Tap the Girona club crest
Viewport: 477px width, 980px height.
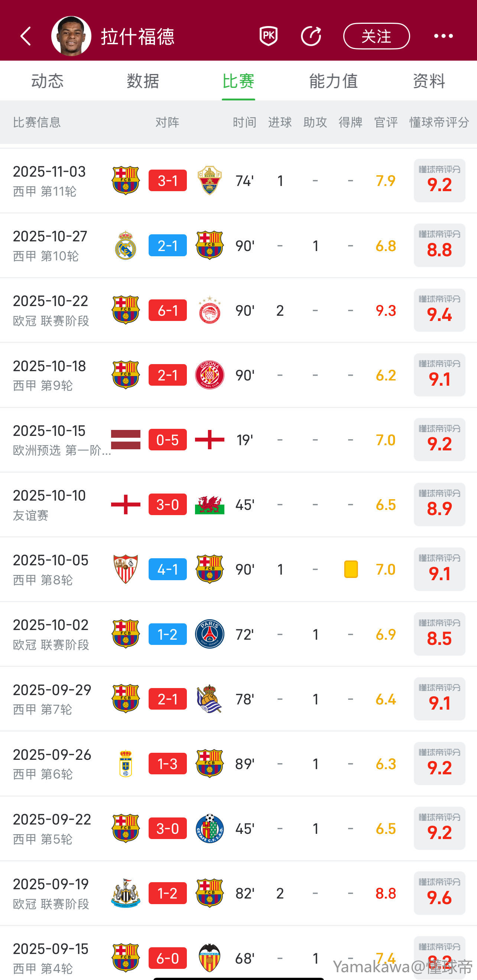pyautogui.click(x=210, y=375)
